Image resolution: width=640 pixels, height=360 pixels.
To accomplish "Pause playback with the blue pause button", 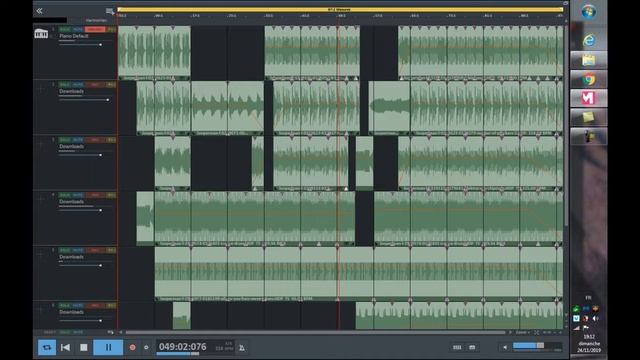I will click(x=108, y=347).
